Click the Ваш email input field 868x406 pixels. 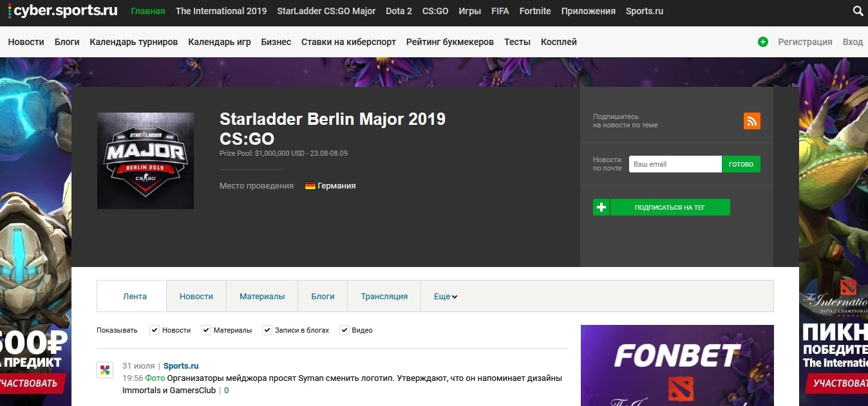click(675, 164)
